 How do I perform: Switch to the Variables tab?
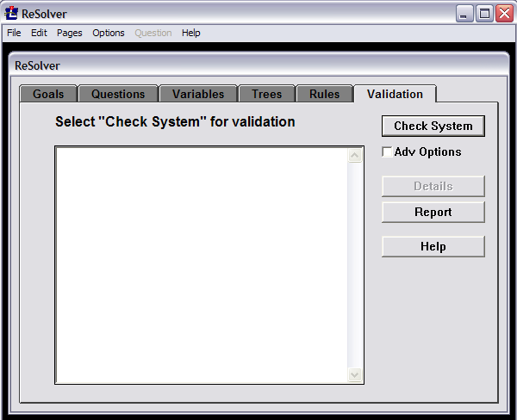[x=198, y=94]
